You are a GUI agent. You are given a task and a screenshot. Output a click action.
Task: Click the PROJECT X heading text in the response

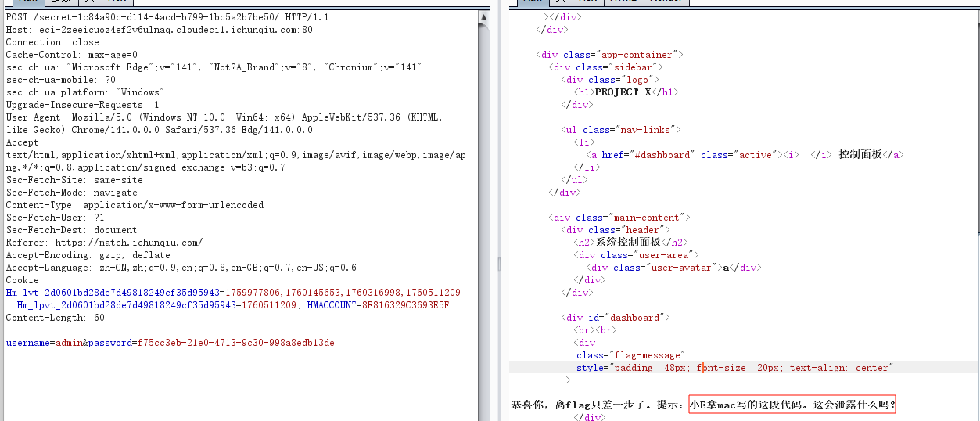point(623,92)
